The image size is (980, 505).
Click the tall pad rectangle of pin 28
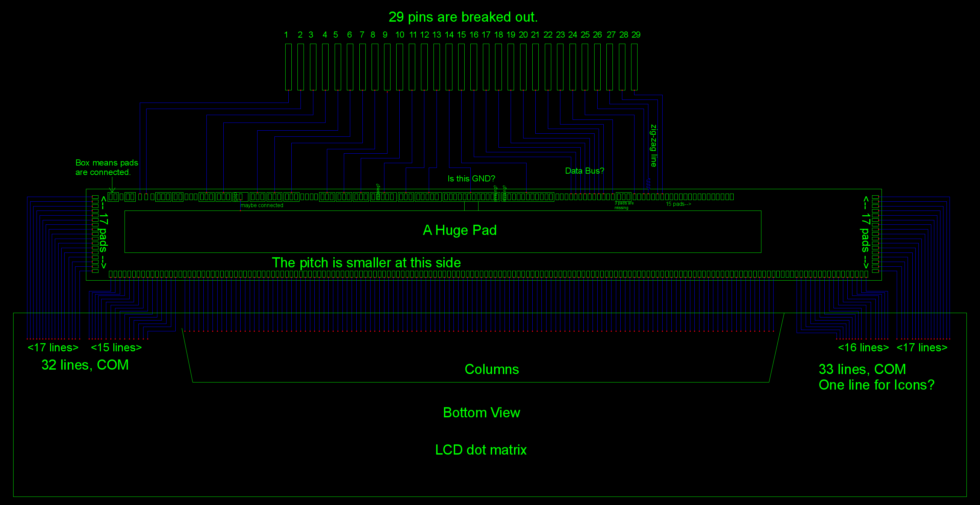(x=622, y=67)
